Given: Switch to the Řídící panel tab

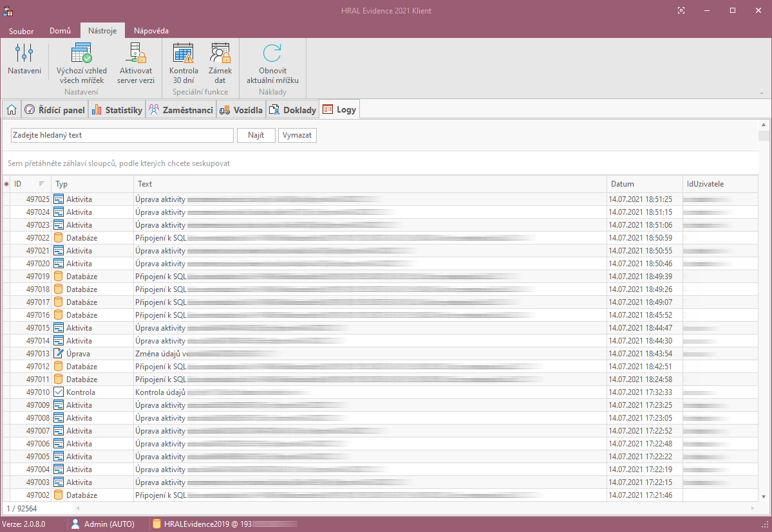Looking at the screenshot, I should point(55,109).
